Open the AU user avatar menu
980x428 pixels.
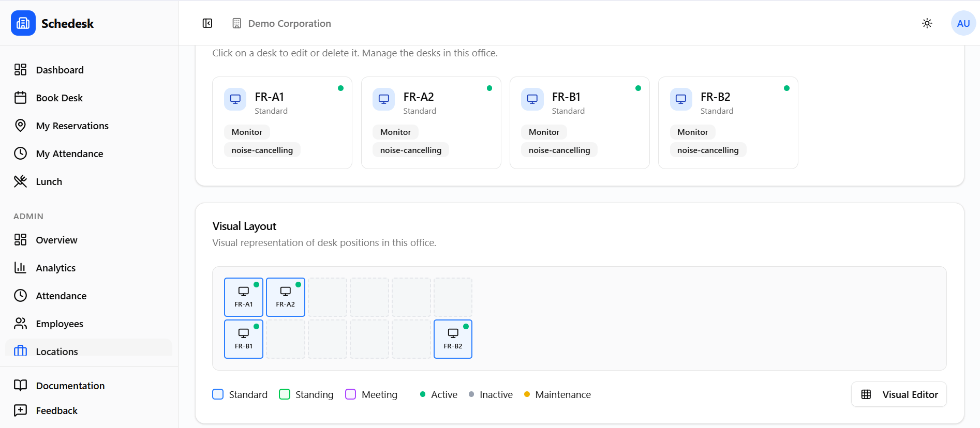pyautogui.click(x=963, y=23)
